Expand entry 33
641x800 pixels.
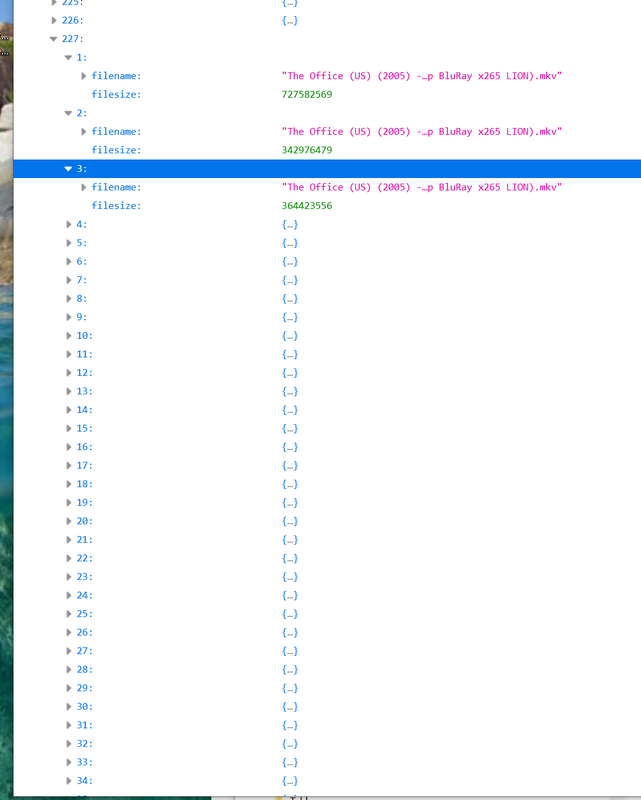click(x=69, y=762)
